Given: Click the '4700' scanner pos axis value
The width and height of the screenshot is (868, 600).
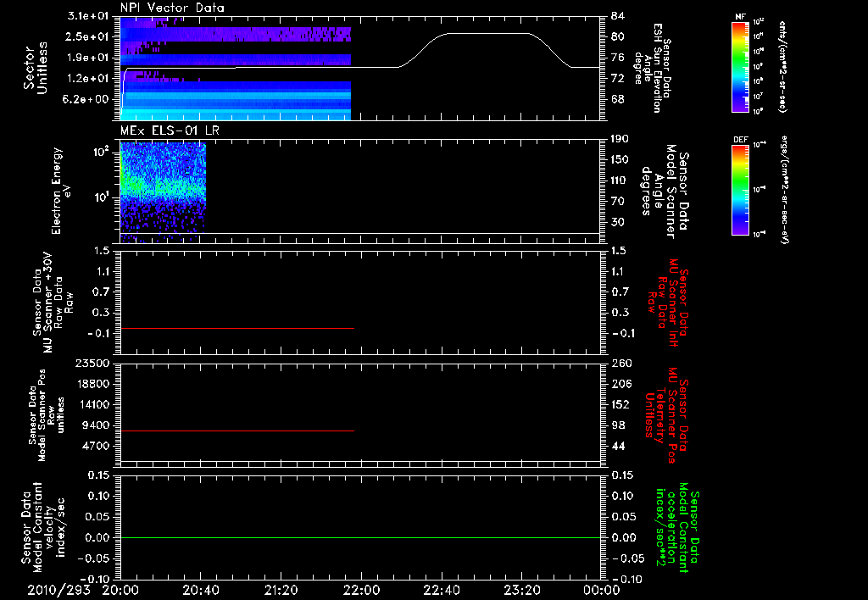Looking at the screenshot, I should click(x=96, y=446).
